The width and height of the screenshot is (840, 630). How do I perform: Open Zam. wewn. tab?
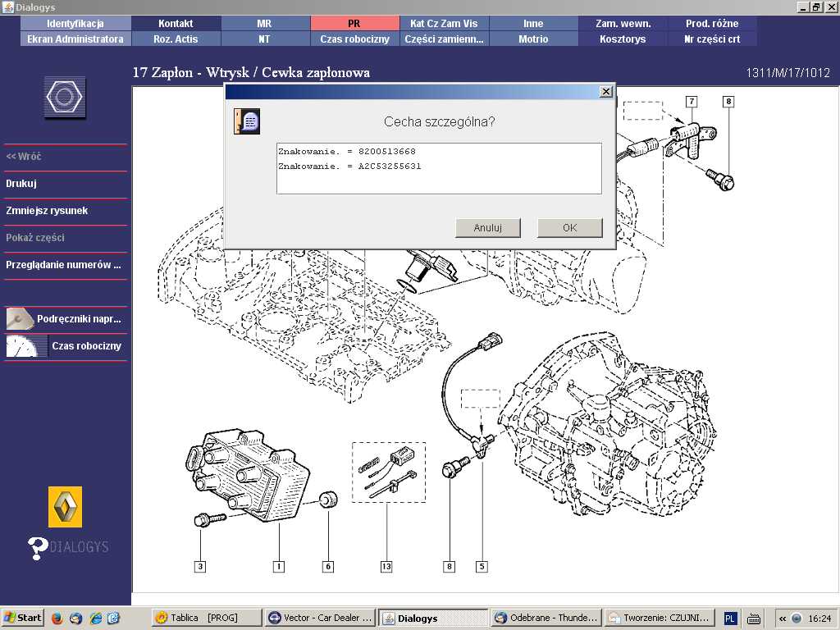point(623,23)
